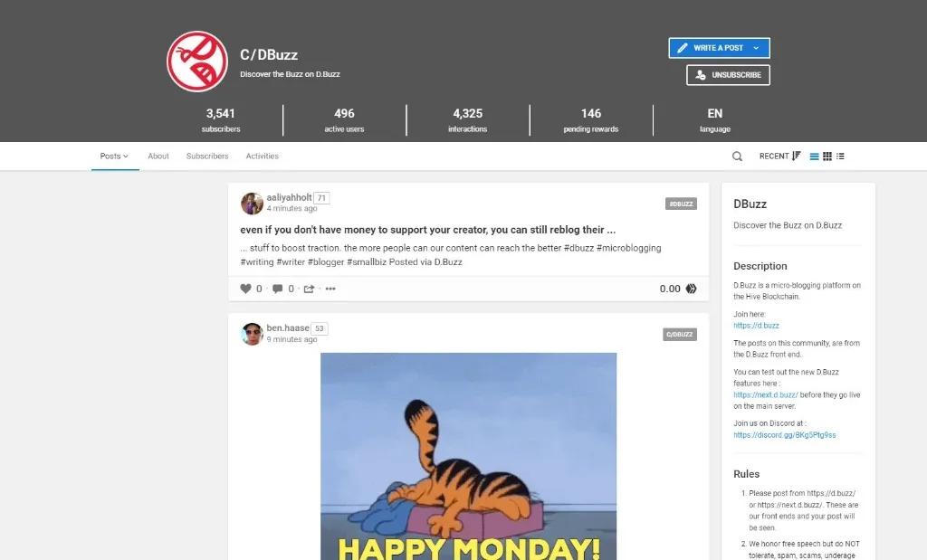Switch to the About tab
Viewport: 927px width, 560px height.
point(158,156)
